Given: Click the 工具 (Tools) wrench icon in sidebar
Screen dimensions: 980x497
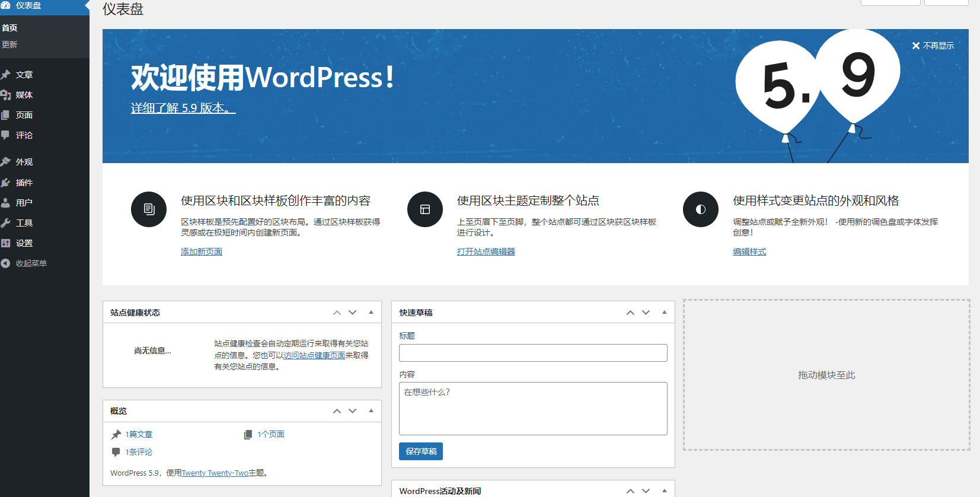Looking at the screenshot, I should coord(6,223).
